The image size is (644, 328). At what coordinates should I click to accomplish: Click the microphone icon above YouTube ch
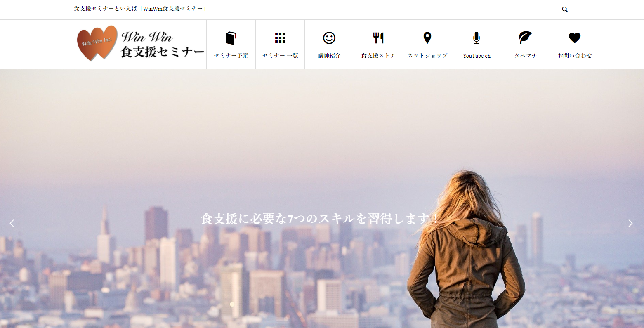(x=477, y=38)
